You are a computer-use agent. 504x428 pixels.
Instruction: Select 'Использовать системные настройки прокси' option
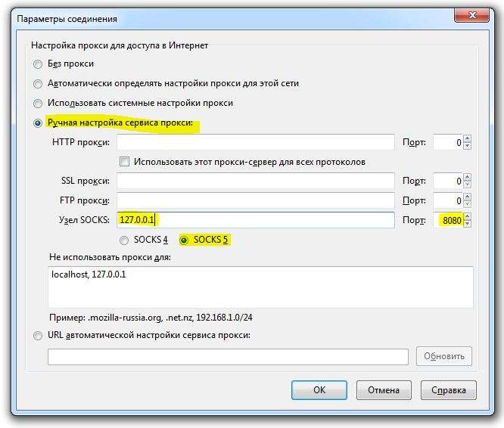38,104
